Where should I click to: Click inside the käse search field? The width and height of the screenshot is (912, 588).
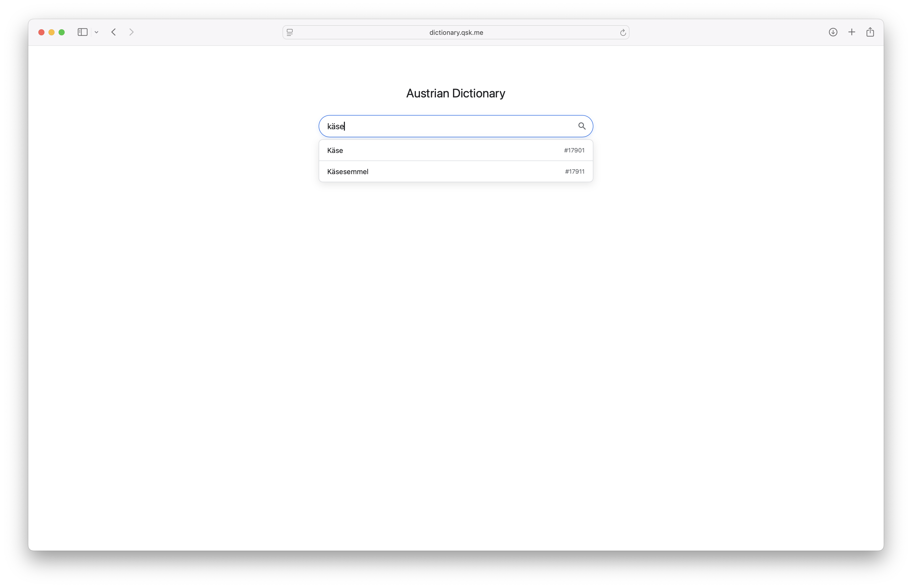447,126
